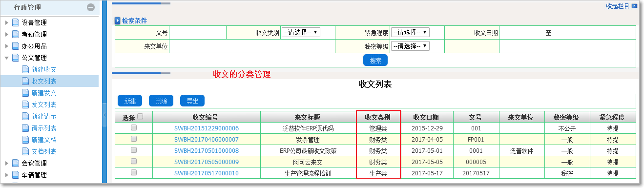Collapse the 行政管理 panel with minus icon
Image resolution: width=644 pixels, height=188 pixels.
(90, 7)
